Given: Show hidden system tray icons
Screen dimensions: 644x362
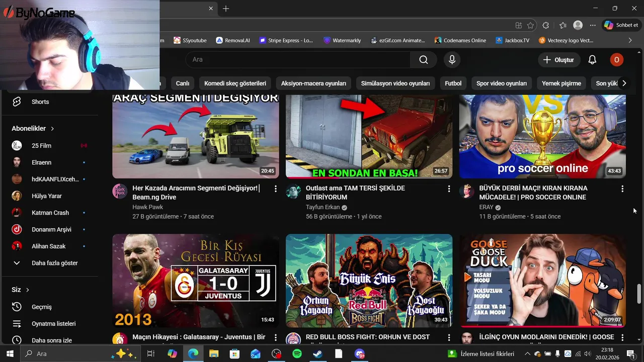Looking at the screenshot, I should tap(527, 354).
